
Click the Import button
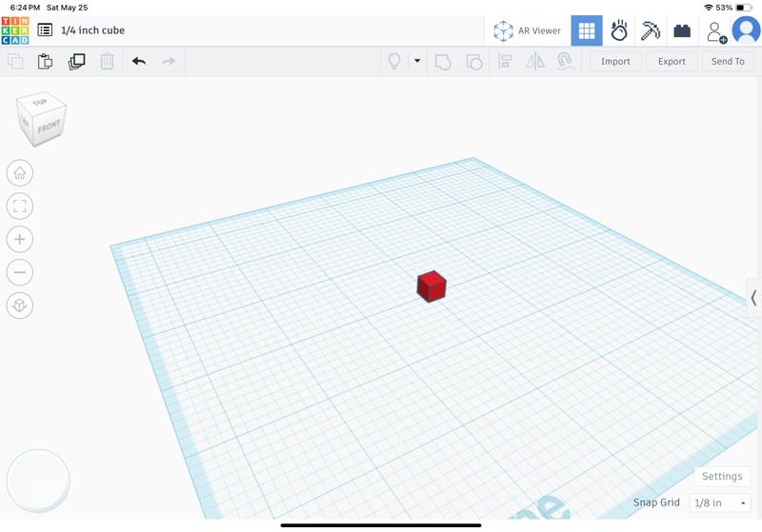(615, 61)
